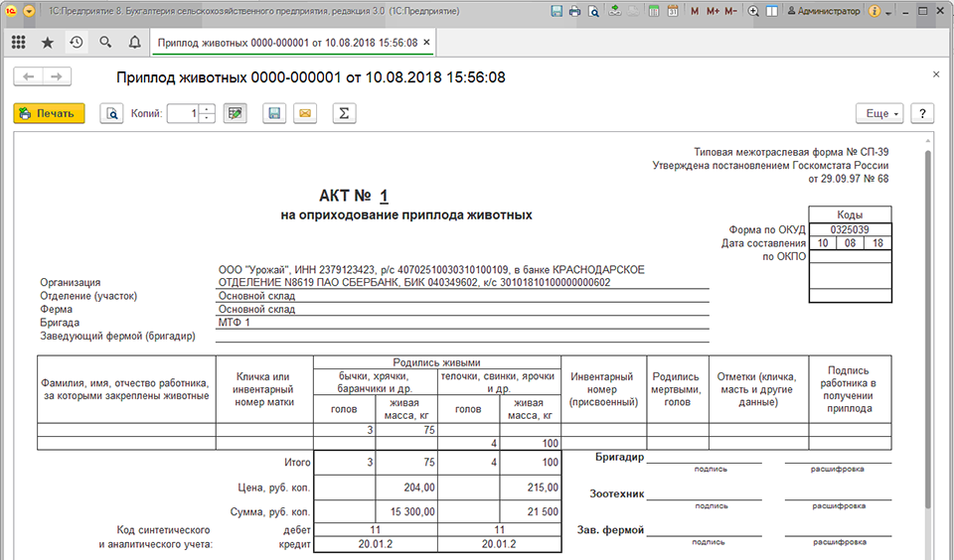Click the print preview icon beside Печать

click(112, 114)
